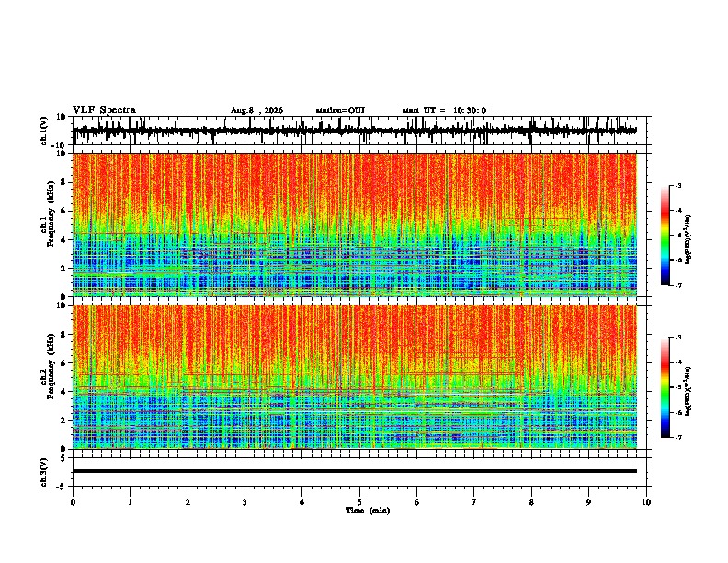
Task: Click the "-5" tick of the ch.3(V) axis
Action: [x=62, y=487]
